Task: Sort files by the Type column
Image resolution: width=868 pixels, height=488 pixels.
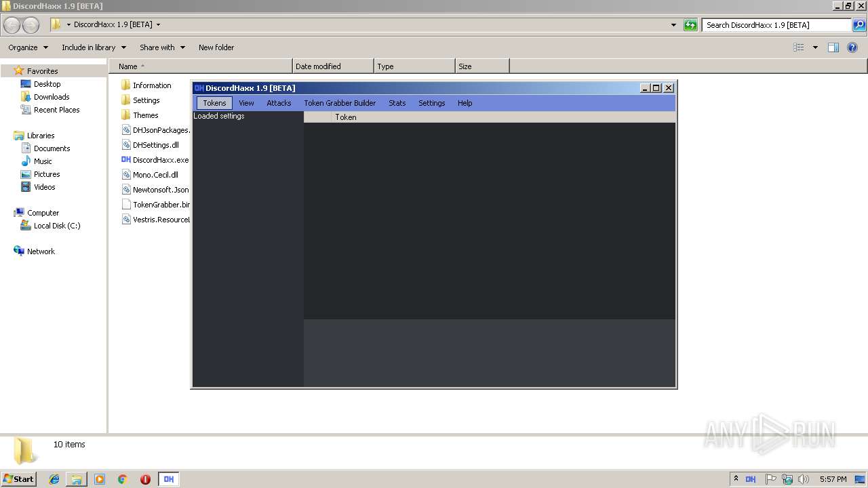Action: [x=414, y=66]
